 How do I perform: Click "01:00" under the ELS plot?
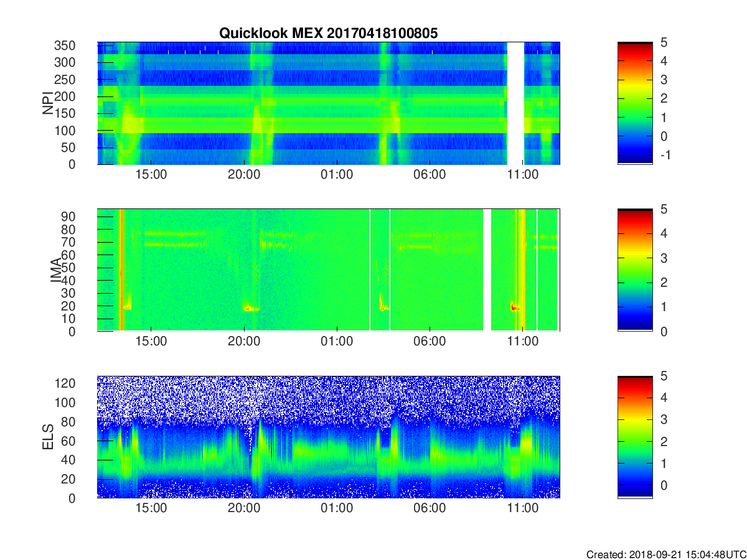[x=337, y=508]
